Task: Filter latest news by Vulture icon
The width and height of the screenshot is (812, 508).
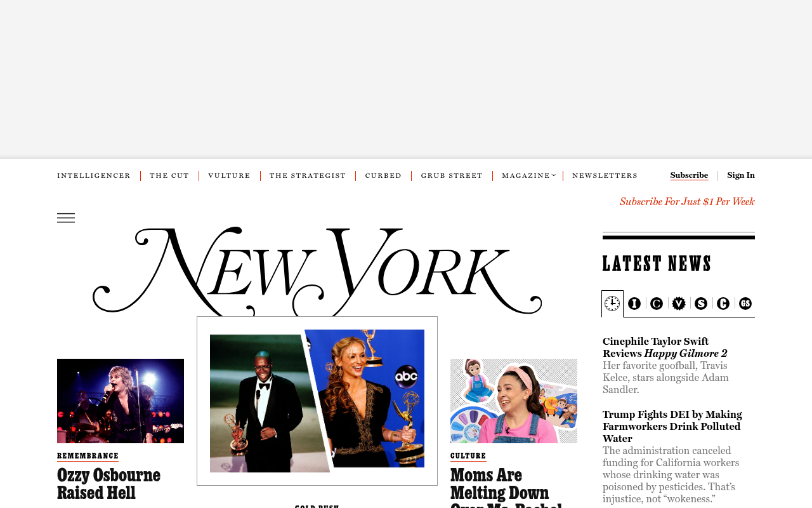Action: (679, 304)
